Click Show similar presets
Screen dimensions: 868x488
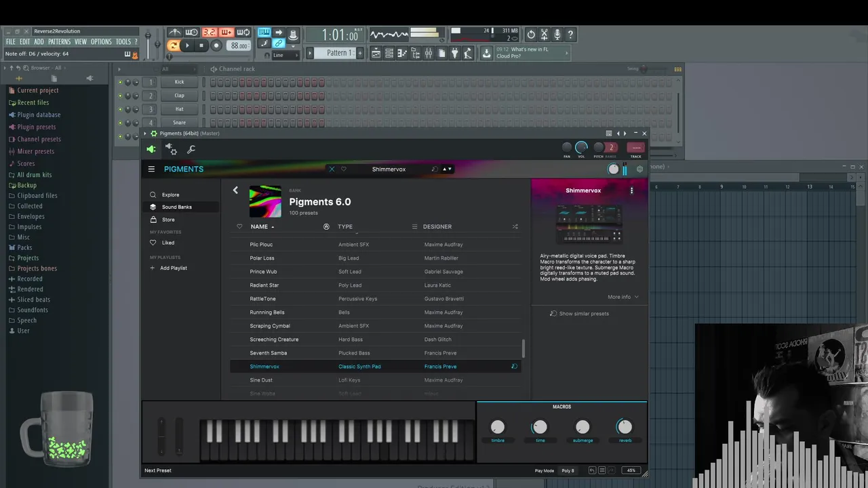point(579,314)
